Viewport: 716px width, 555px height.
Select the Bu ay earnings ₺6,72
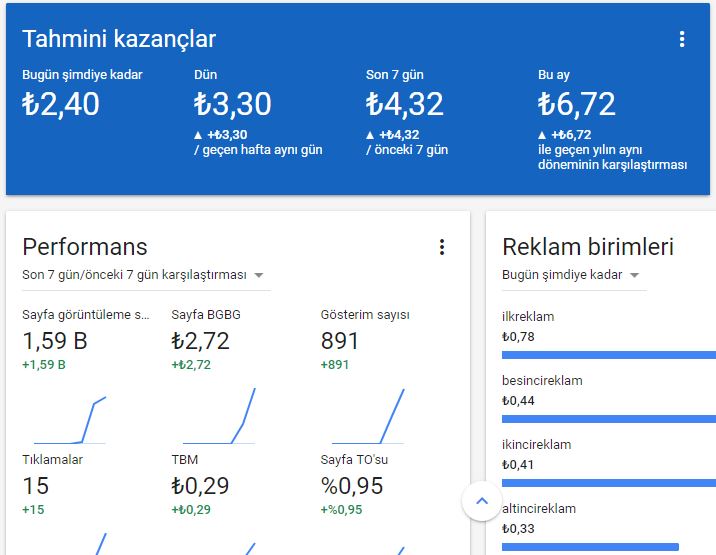(576, 104)
